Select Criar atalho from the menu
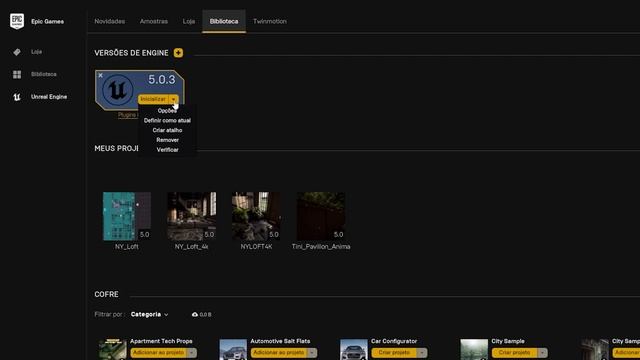The height and width of the screenshot is (360, 640). tap(167, 130)
